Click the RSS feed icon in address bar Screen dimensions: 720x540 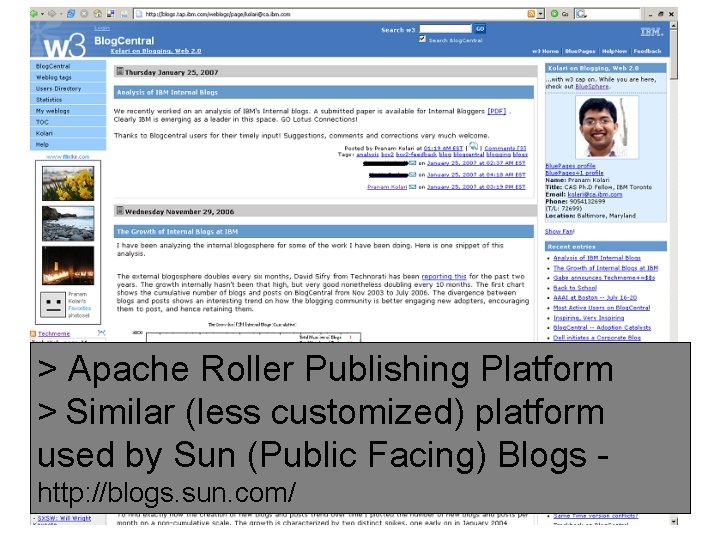[x=531, y=14]
